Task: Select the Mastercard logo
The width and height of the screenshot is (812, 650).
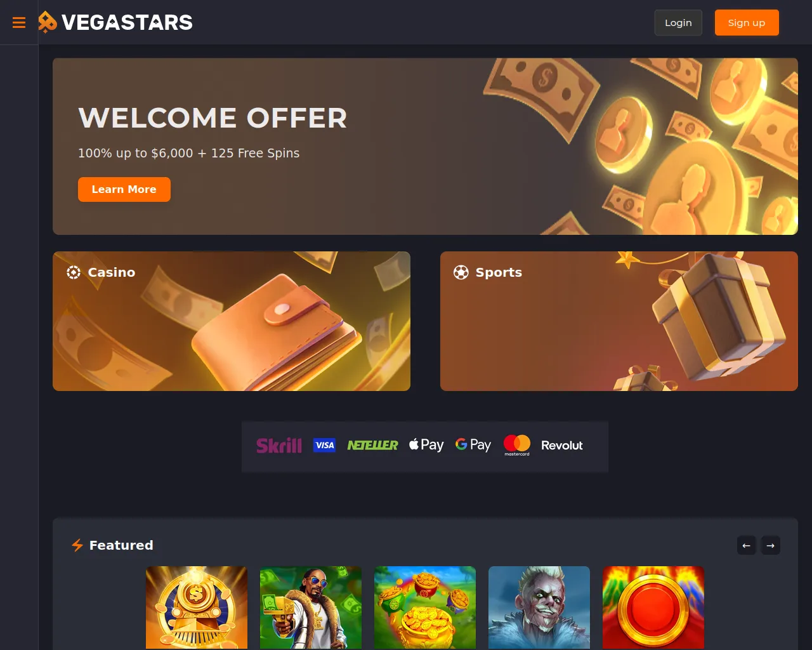Action: coord(517,445)
